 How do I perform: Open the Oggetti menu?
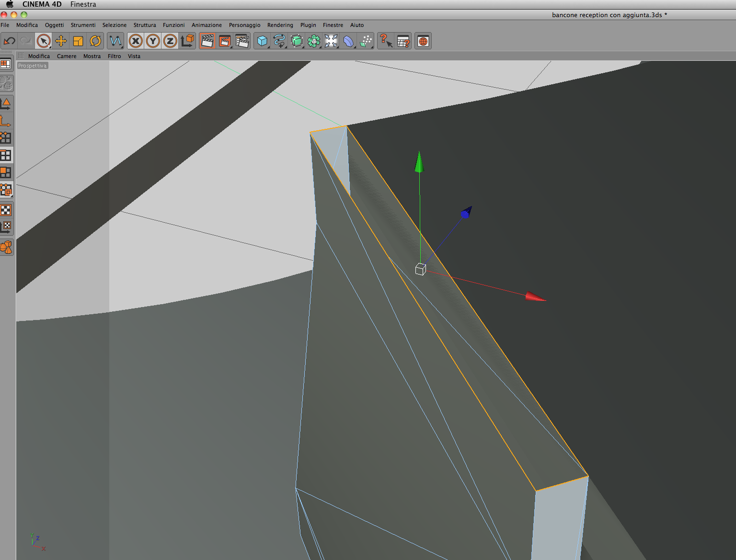[x=54, y=25]
